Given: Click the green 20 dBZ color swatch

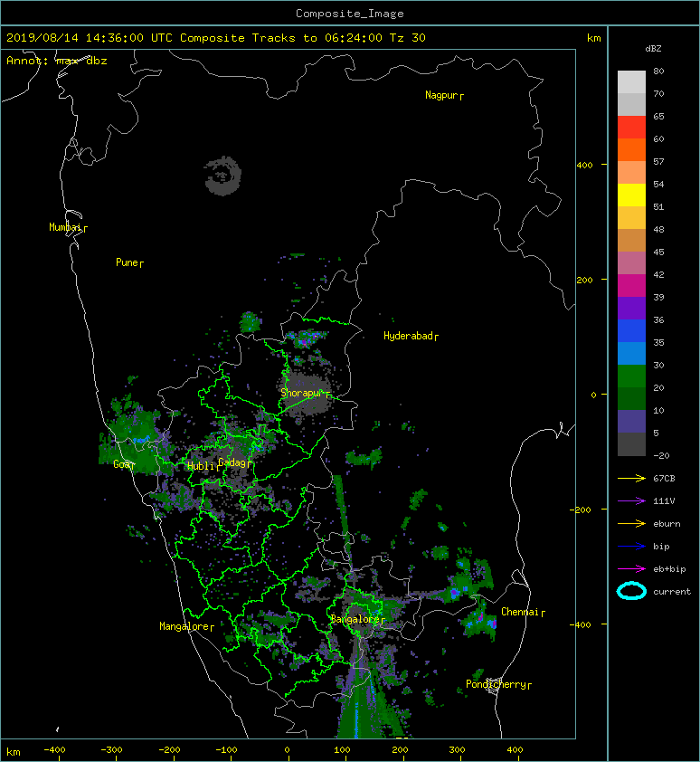Looking at the screenshot, I should point(631,376).
